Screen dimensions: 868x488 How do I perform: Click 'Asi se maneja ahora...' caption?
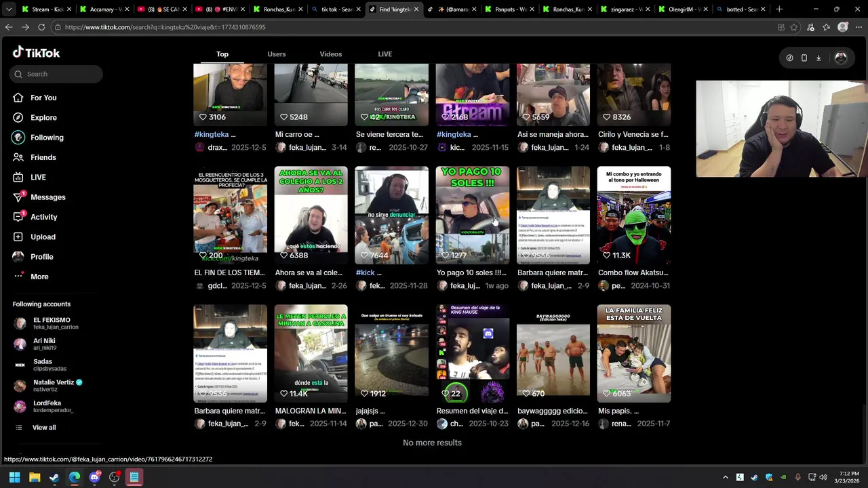[553, 134]
